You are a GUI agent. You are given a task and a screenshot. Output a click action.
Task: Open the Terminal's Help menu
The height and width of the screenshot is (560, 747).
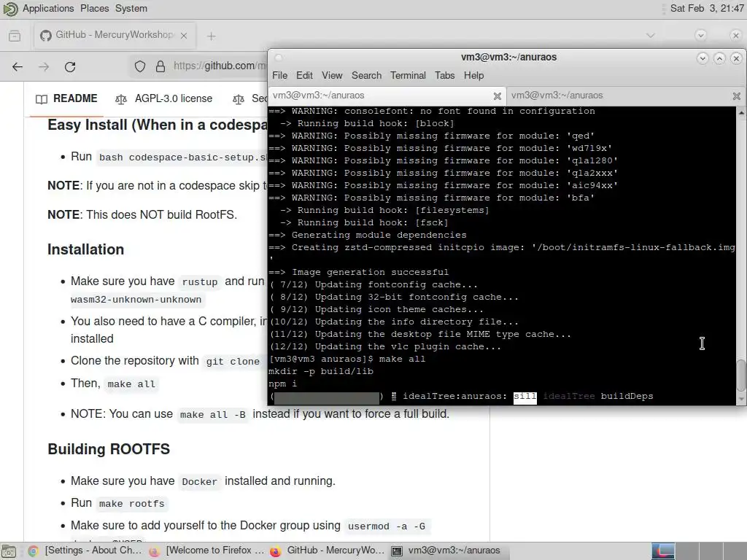point(473,76)
